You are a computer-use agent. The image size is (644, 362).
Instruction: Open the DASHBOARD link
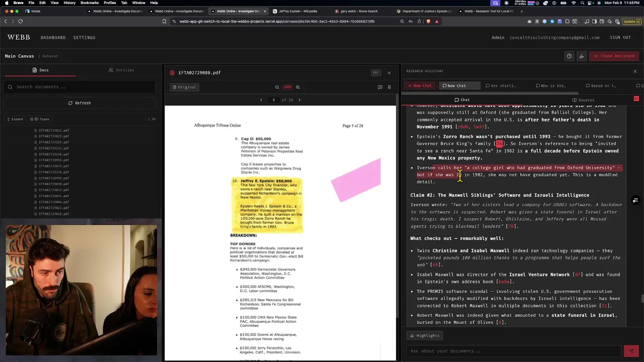(53, 37)
